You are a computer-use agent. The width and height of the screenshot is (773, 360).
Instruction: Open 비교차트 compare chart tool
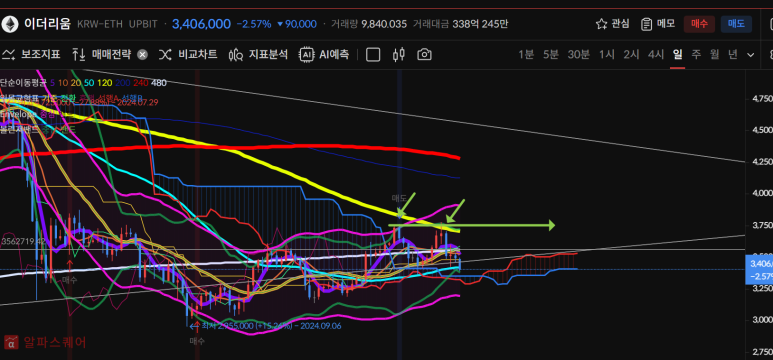(188, 54)
